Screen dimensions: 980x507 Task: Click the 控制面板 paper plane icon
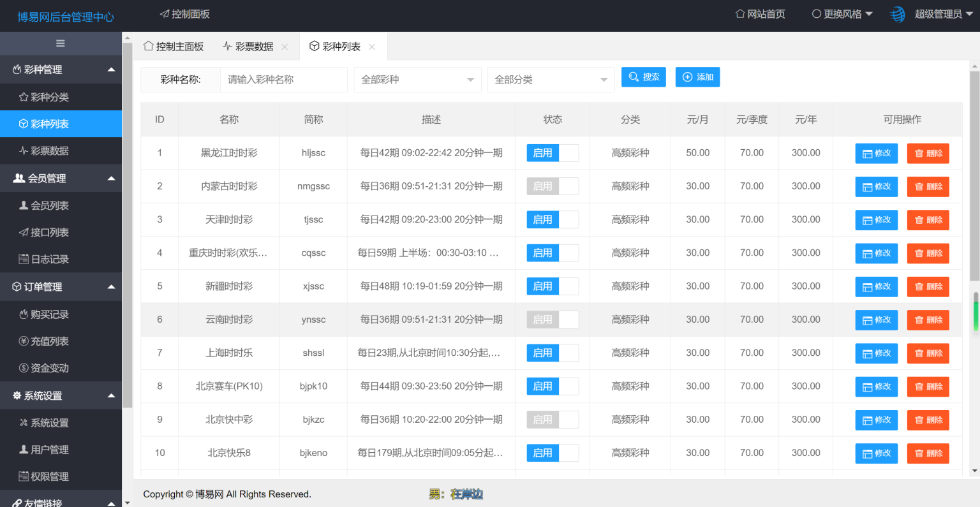[x=165, y=14]
